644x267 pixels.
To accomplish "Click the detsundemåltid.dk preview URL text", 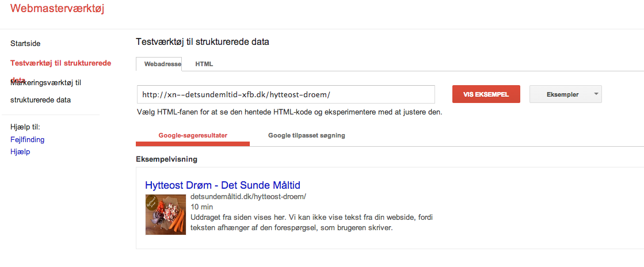I will click(x=248, y=196).
